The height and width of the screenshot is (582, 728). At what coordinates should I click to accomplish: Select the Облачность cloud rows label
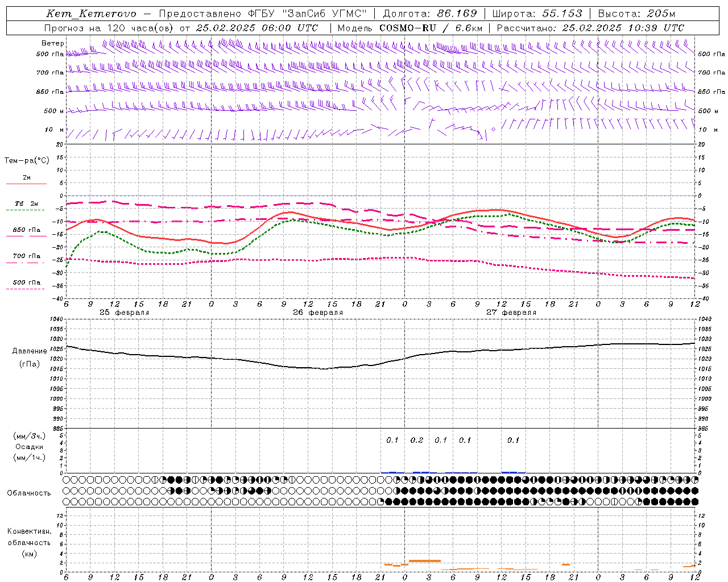coord(29,493)
